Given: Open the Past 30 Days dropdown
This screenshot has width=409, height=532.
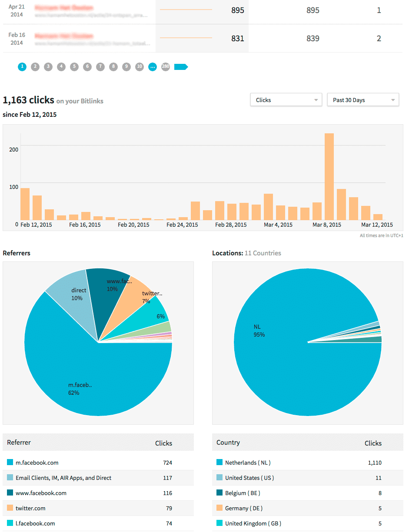Looking at the screenshot, I should 362,100.
